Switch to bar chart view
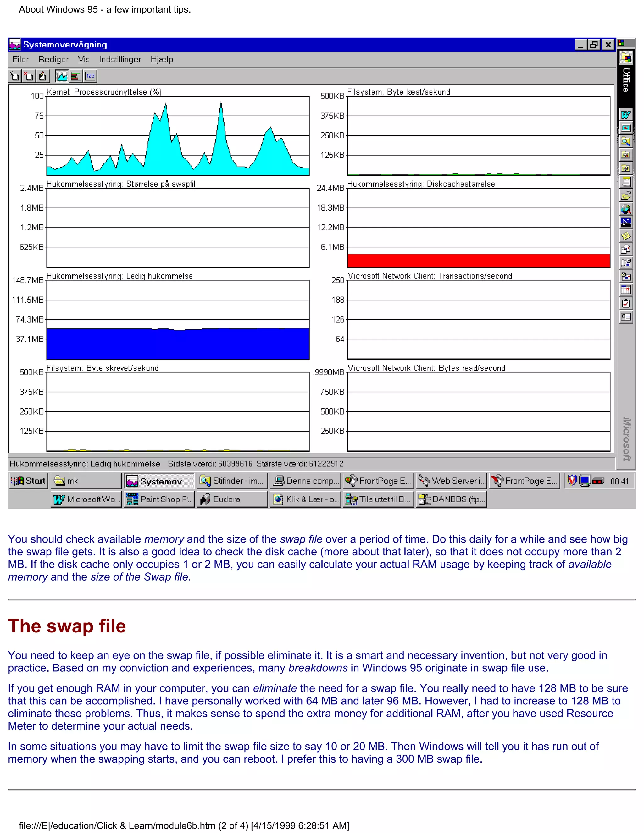 click(x=76, y=76)
